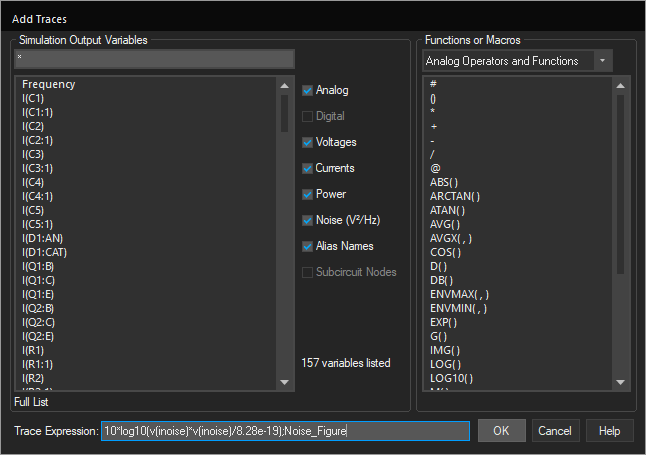Toggle the Power checkbox
The width and height of the screenshot is (646, 455).
(x=307, y=194)
